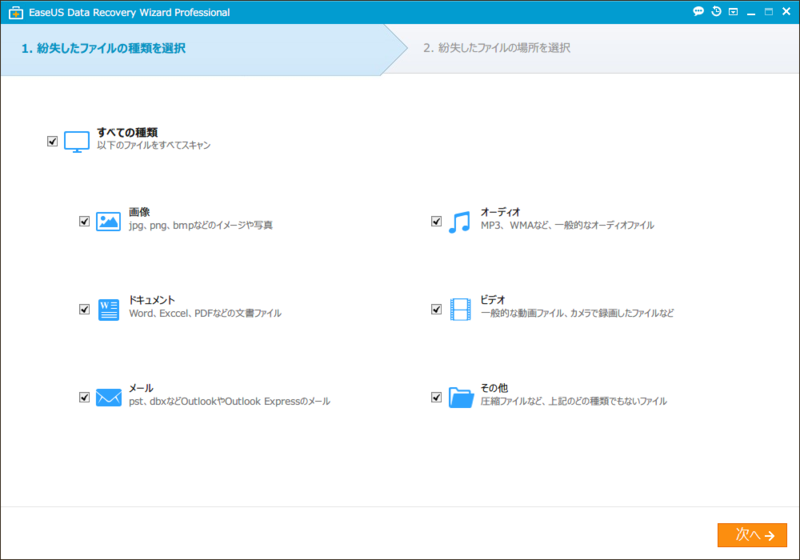Click the feedback speech bubble icon
The width and height of the screenshot is (800, 560).
pyautogui.click(x=698, y=11)
